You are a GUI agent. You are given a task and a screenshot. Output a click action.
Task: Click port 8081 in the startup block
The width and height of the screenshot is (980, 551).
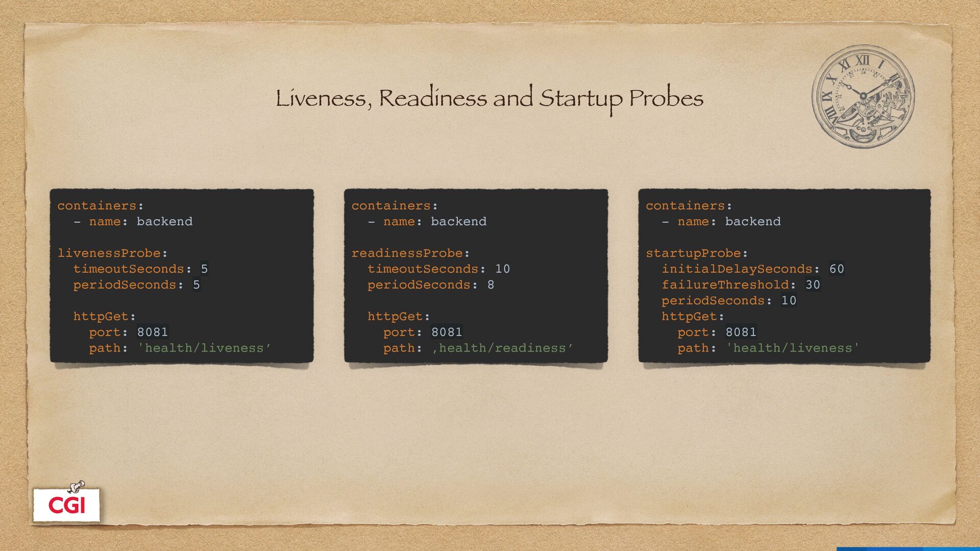741,332
